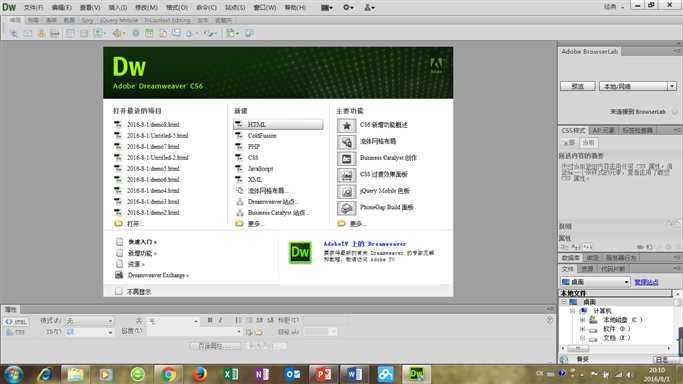
Task: Create a new PHP document
Action: (x=254, y=147)
